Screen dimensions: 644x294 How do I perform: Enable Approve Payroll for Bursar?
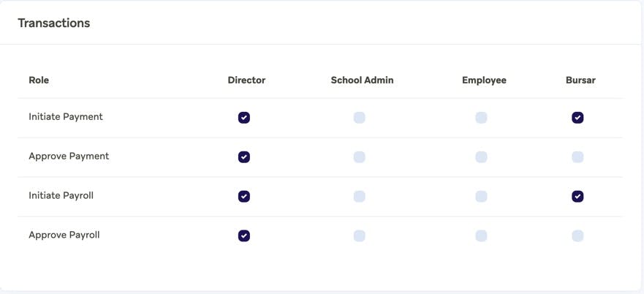pos(577,236)
